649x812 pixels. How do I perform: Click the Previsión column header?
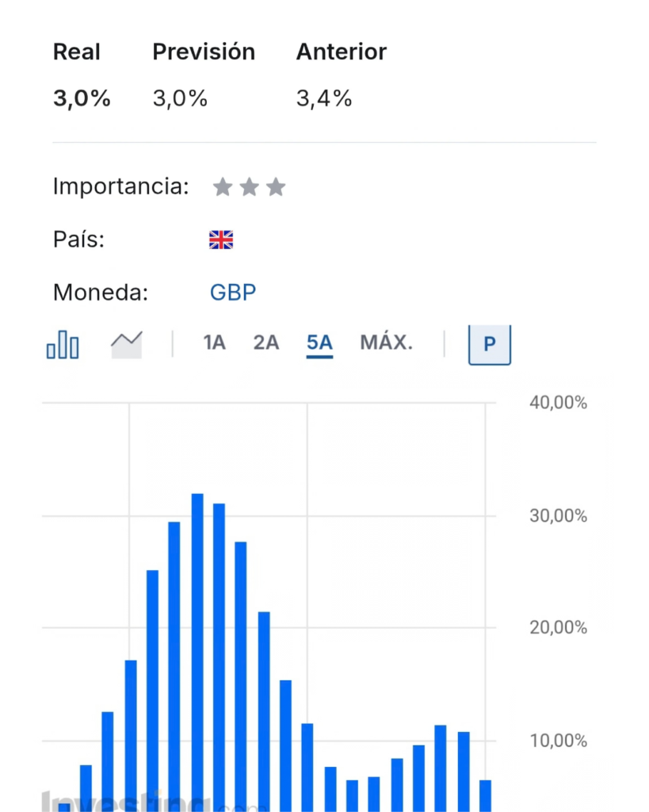(204, 52)
